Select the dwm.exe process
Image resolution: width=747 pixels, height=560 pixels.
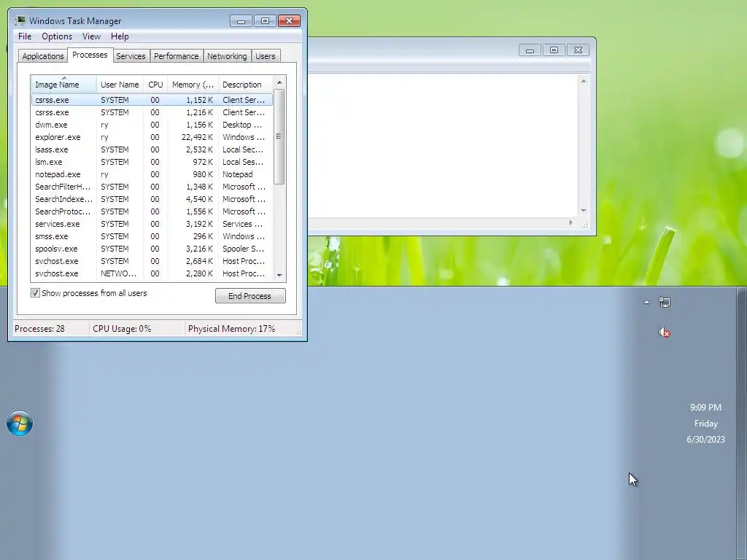click(152, 125)
